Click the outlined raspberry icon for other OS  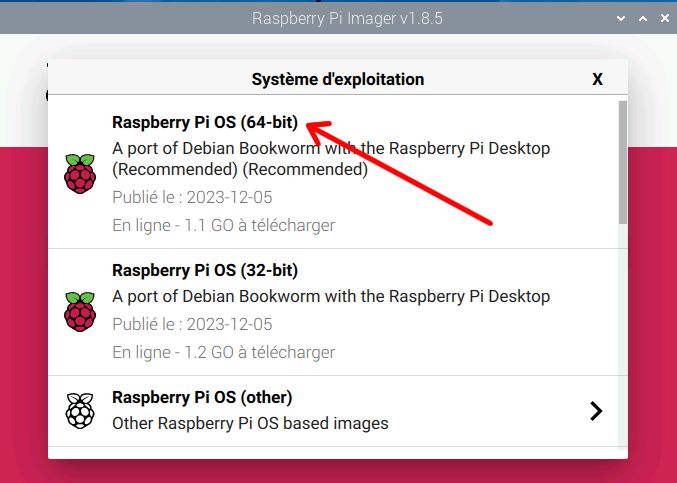[80, 410]
